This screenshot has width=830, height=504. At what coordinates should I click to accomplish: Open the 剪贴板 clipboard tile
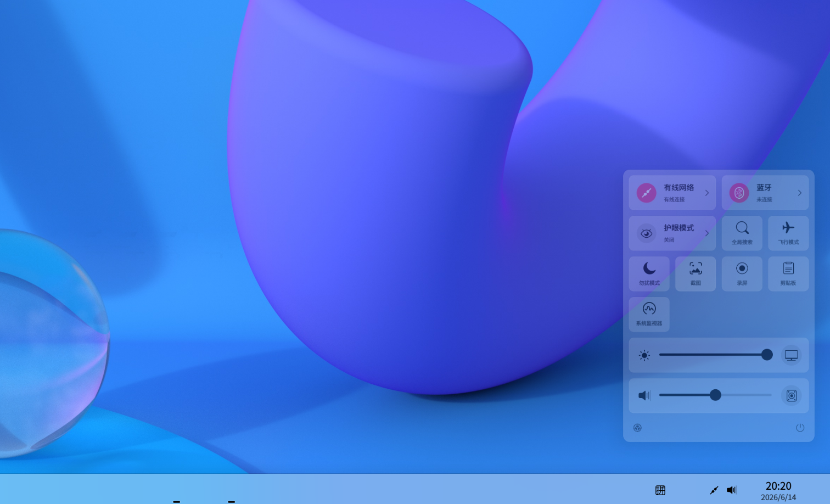pos(788,274)
